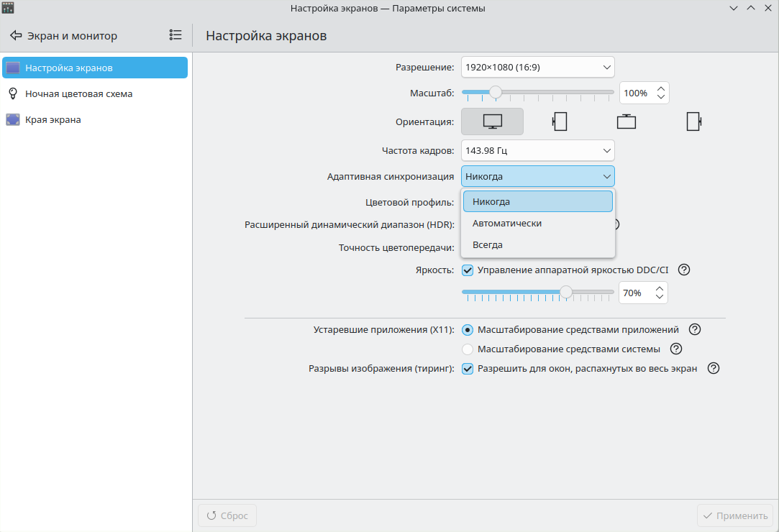Click help icon beside tearing option

[x=713, y=368]
